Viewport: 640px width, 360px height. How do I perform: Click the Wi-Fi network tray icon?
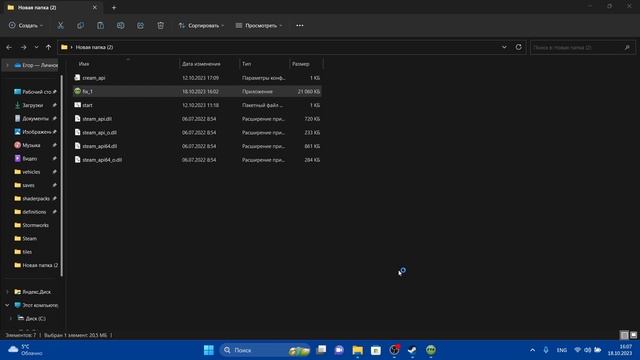pos(577,350)
